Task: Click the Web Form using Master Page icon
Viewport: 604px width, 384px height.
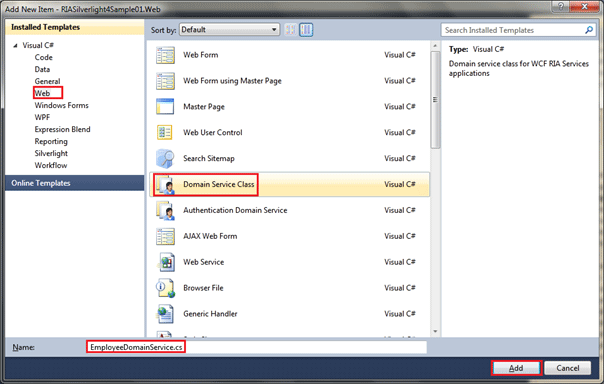Action: [165, 81]
